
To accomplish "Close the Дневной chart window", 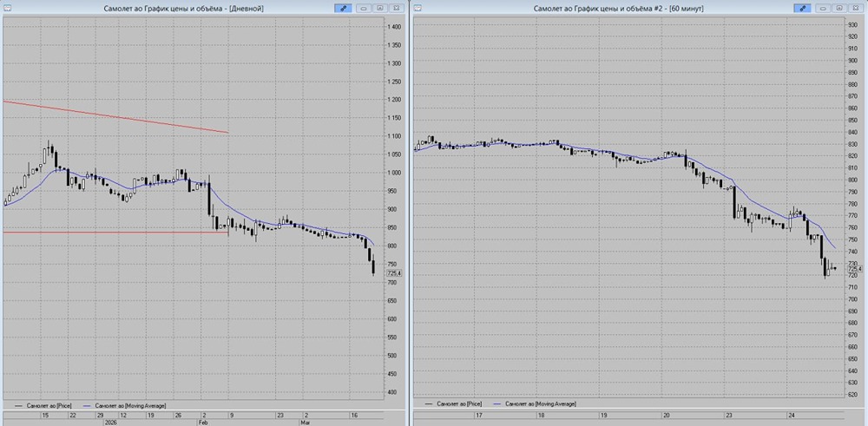I will click(396, 8).
